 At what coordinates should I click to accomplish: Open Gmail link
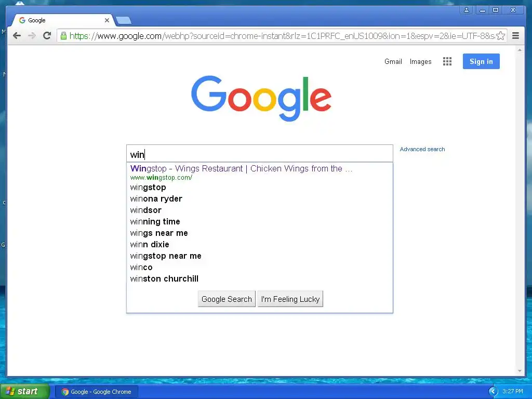coord(393,61)
